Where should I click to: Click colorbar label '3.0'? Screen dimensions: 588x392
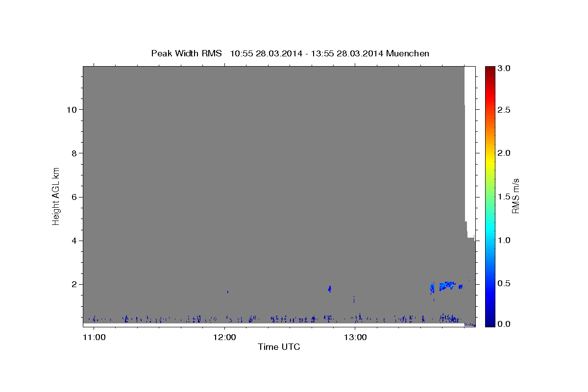(x=504, y=68)
